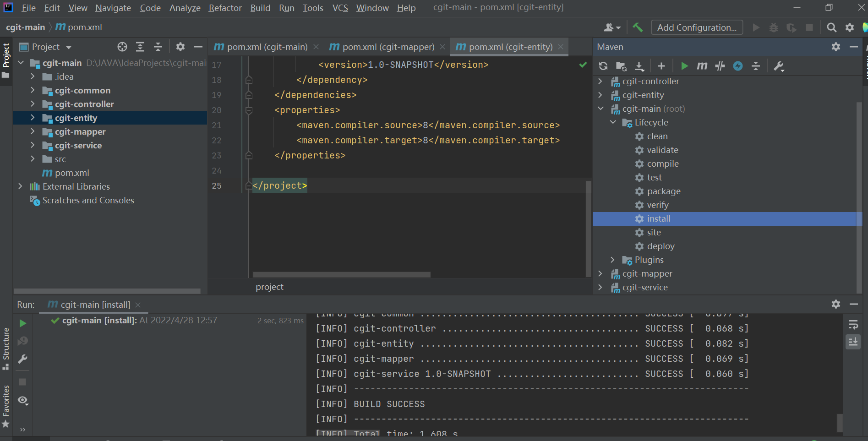Rerun cgit-main install in Run panel

[x=22, y=323]
